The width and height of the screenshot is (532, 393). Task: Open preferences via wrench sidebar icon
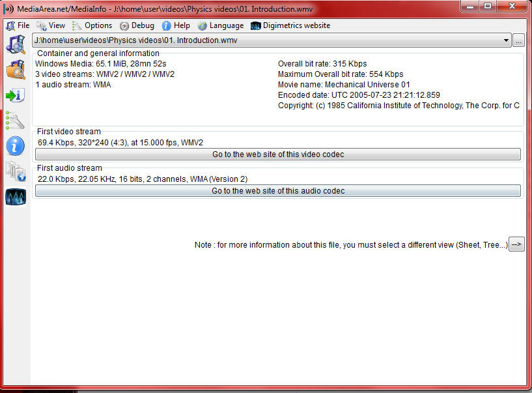15,121
